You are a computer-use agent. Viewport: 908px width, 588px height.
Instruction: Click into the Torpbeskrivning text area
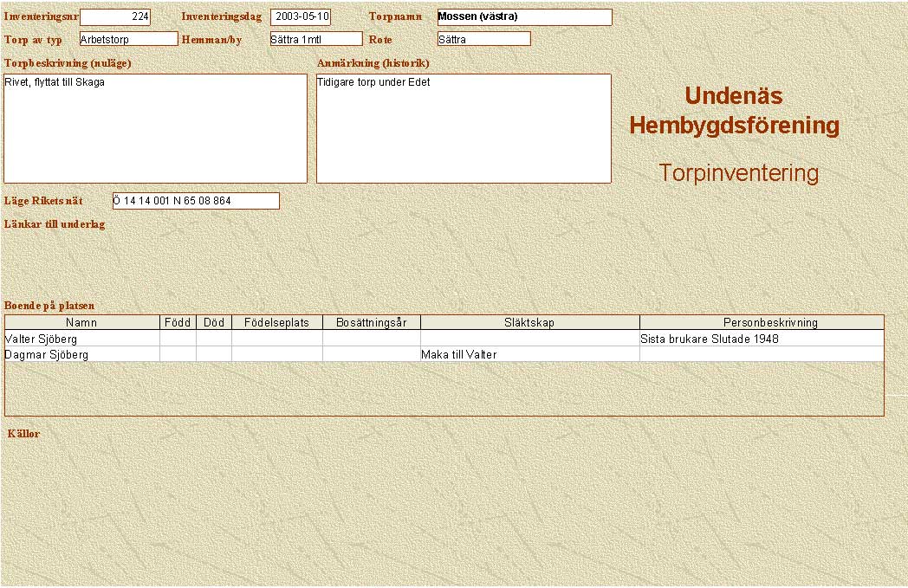pos(155,128)
